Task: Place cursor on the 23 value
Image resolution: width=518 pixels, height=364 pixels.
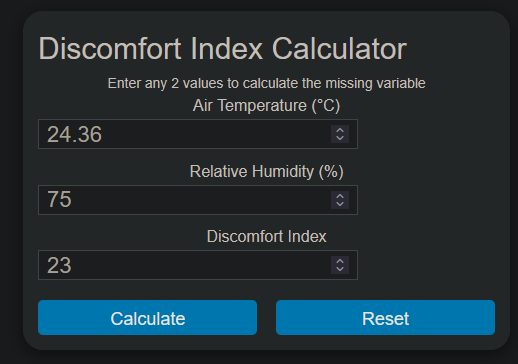Action: [x=59, y=265]
